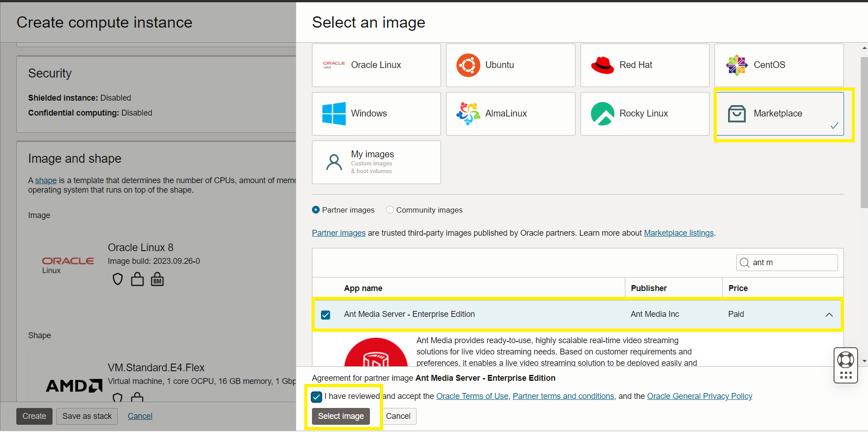Click the Paid price cell
868x432 pixels.
tap(736, 314)
